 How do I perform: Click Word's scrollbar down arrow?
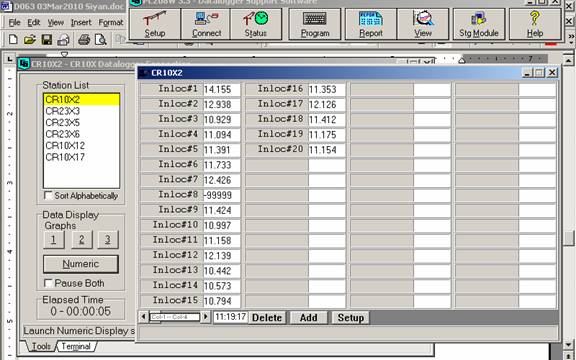click(569, 345)
